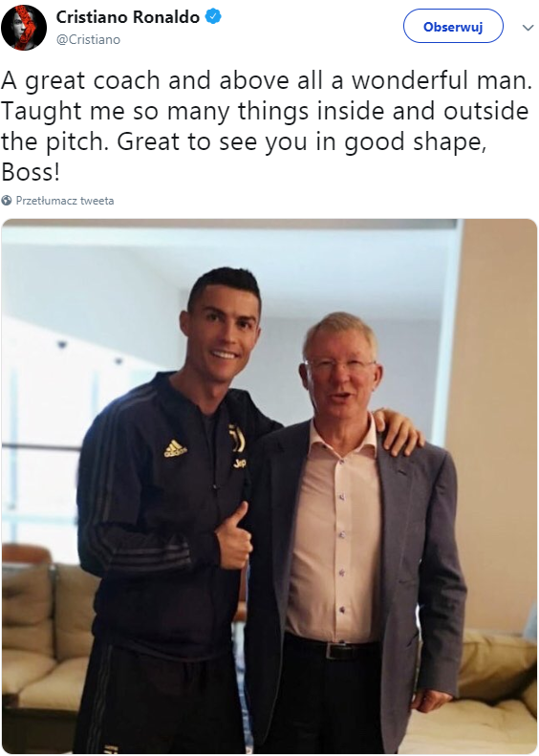Viewport: 539px width, 756px height.
Task: Click the Jeep sponsor logo on jacket
Action: point(240,464)
